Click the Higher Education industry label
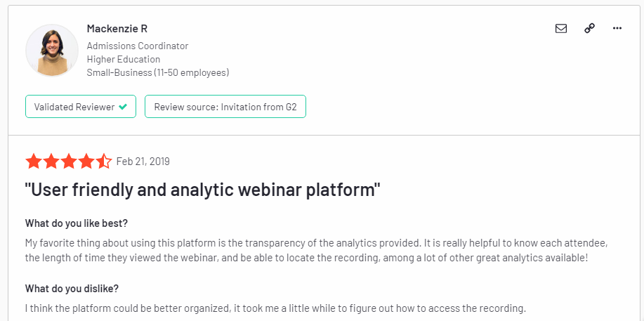 124,59
